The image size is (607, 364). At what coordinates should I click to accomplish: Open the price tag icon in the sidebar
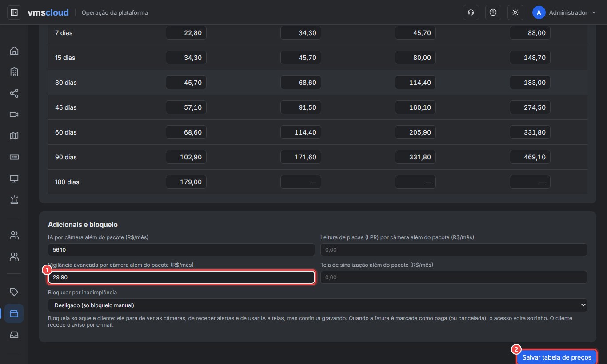point(14,292)
